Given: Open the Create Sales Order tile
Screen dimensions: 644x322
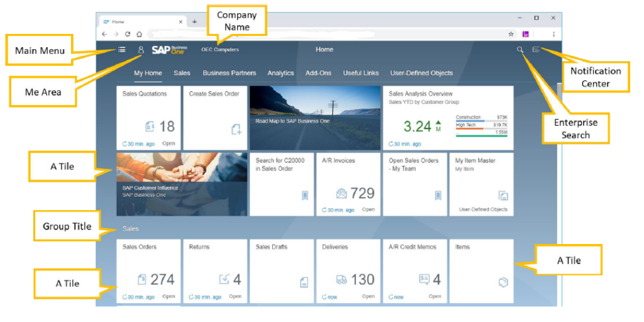Looking at the screenshot, I should [214, 118].
